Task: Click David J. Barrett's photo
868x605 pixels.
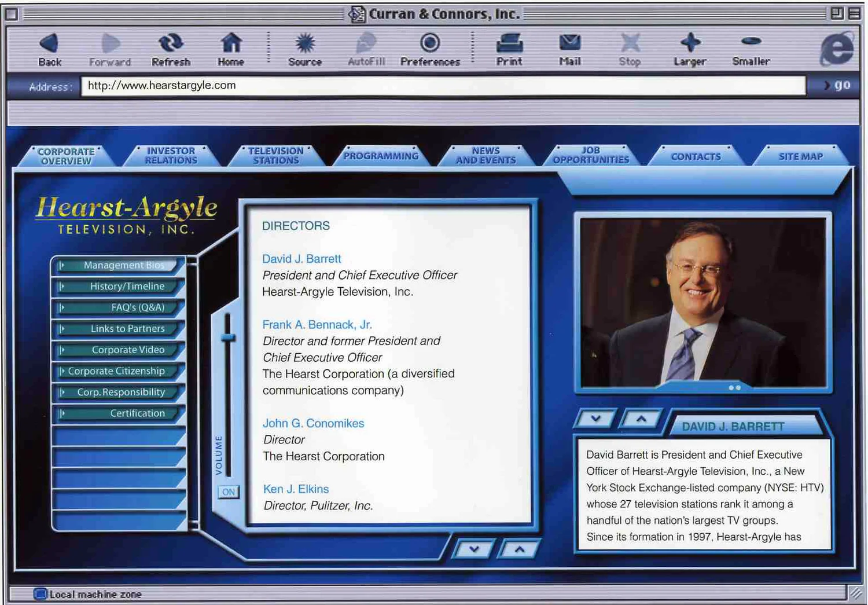Action: point(703,302)
